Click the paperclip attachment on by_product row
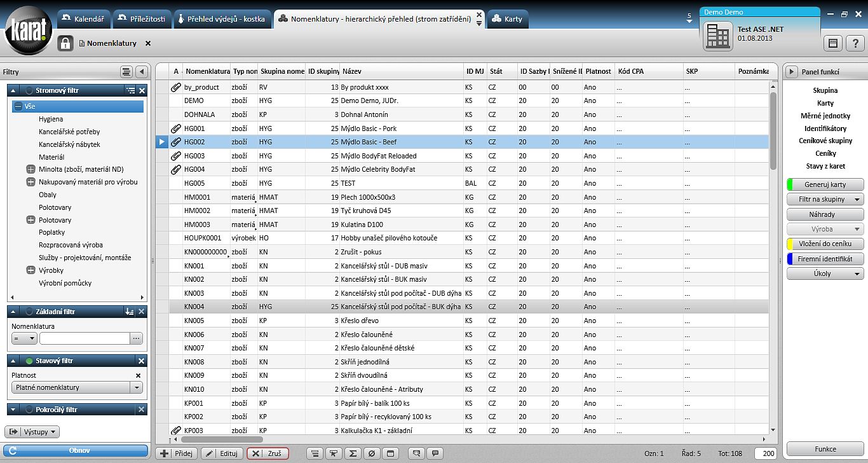 [176, 87]
